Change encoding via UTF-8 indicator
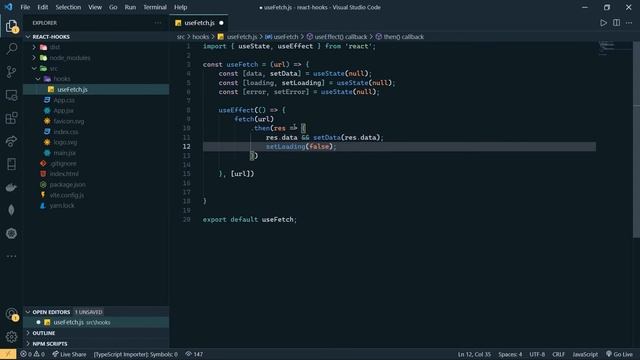The width and height of the screenshot is (640, 360). [x=537, y=354]
